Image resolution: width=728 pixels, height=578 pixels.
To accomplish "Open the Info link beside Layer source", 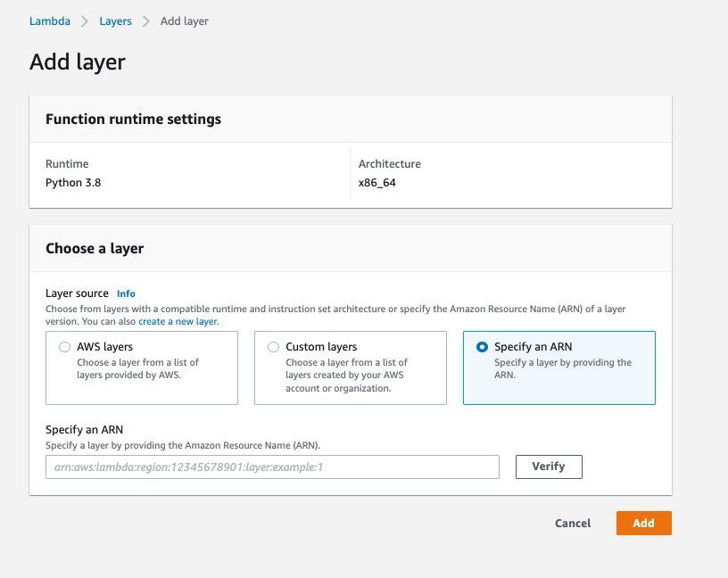I will pos(126,293).
